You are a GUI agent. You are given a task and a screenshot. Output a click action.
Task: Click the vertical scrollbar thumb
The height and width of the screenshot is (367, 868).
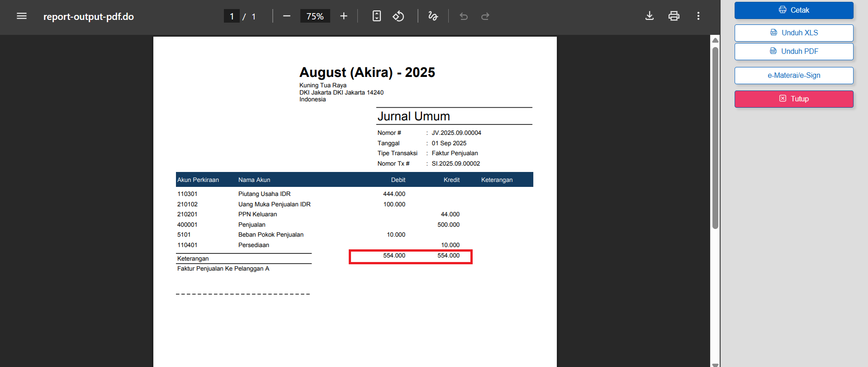[x=715, y=136]
